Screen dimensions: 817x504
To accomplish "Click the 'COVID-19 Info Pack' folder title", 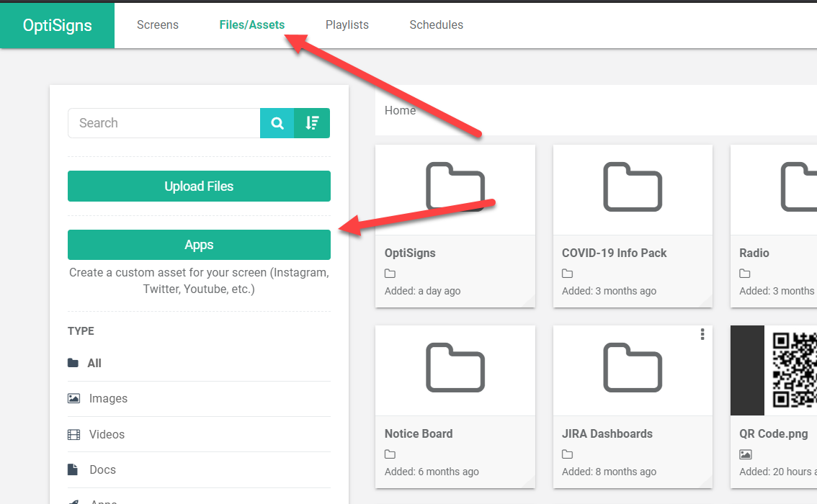I will pyautogui.click(x=615, y=253).
